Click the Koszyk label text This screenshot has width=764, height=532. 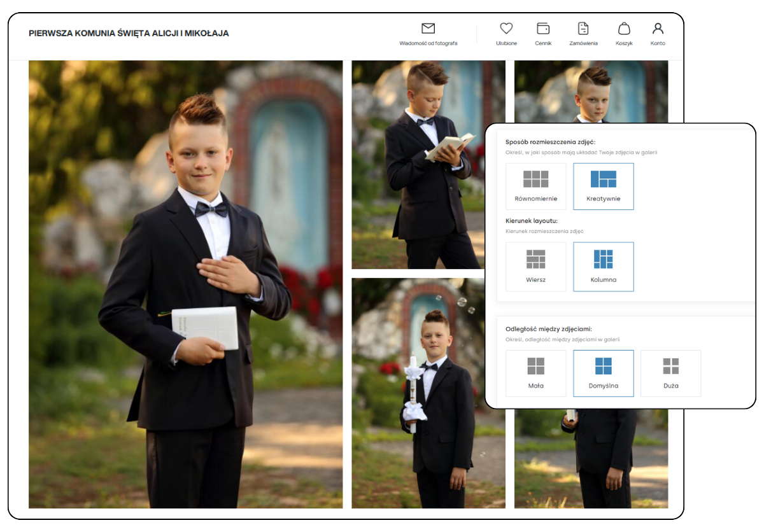tap(624, 43)
